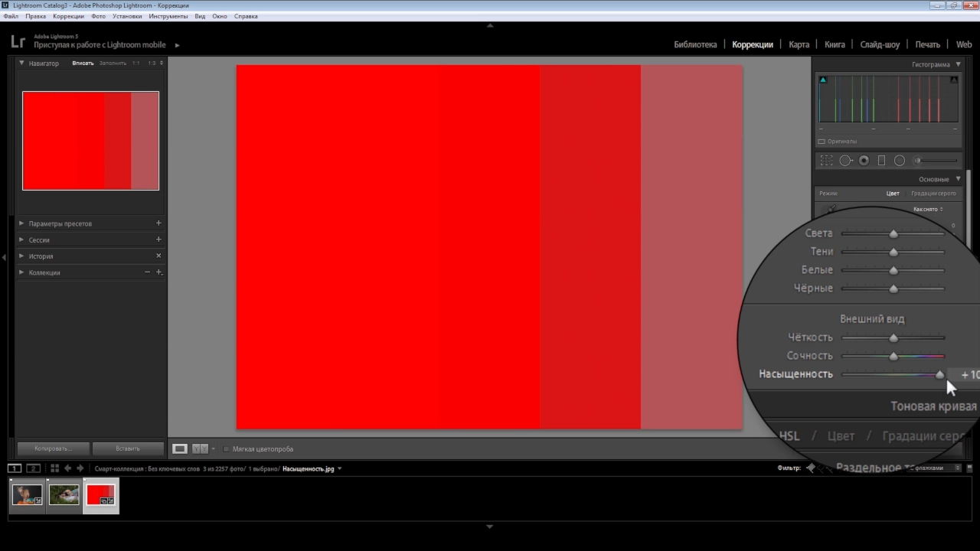Viewport: 980px width, 551px height.
Task: Expand the Параметры пресетов panel
Action: pyautogui.click(x=21, y=223)
